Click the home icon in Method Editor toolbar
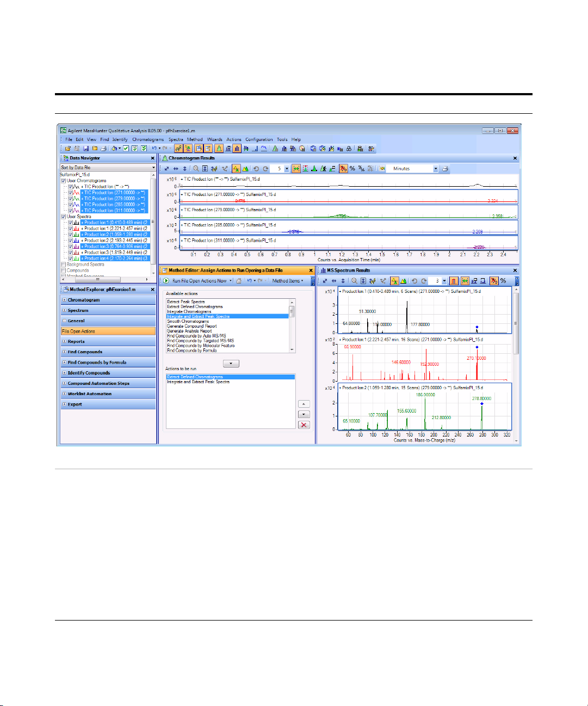The height and width of the screenshot is (706, 588). 239,281
